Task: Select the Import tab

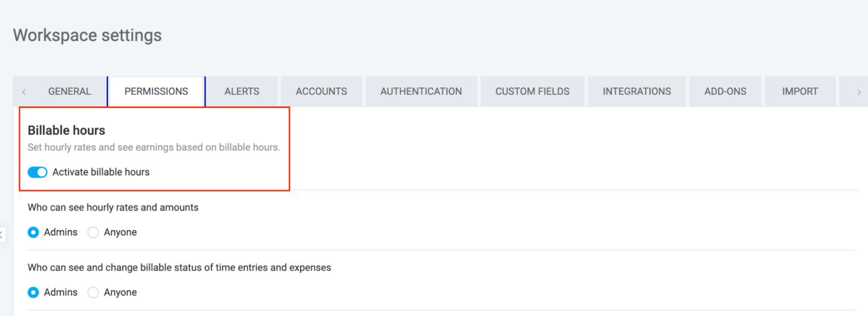Action: (x=800, y=91)
